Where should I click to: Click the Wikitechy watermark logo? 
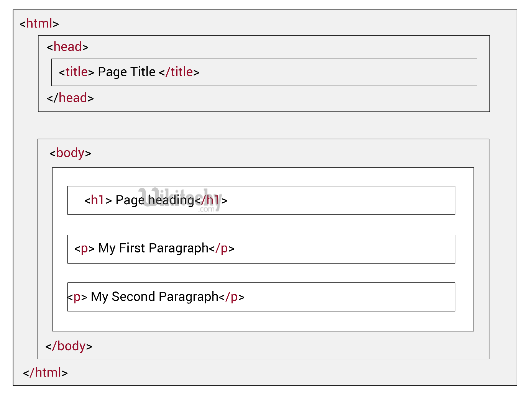click(181, 198)
